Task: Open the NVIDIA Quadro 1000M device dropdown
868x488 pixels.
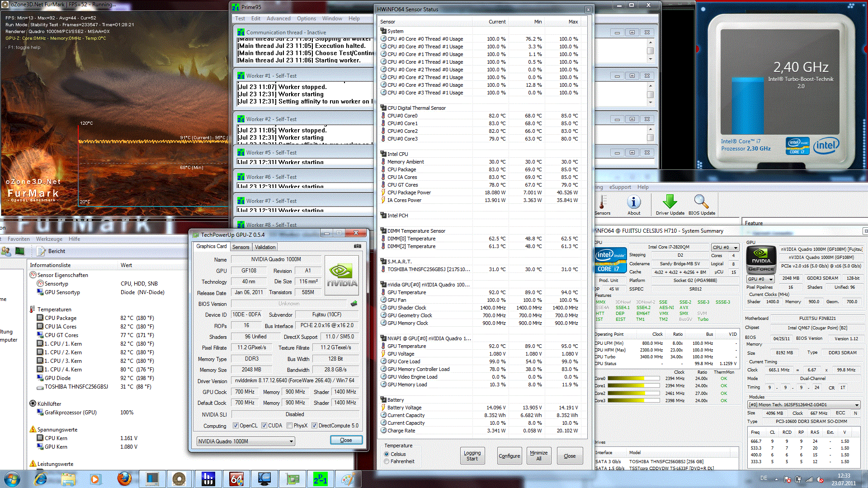Action: pos(291,441)
